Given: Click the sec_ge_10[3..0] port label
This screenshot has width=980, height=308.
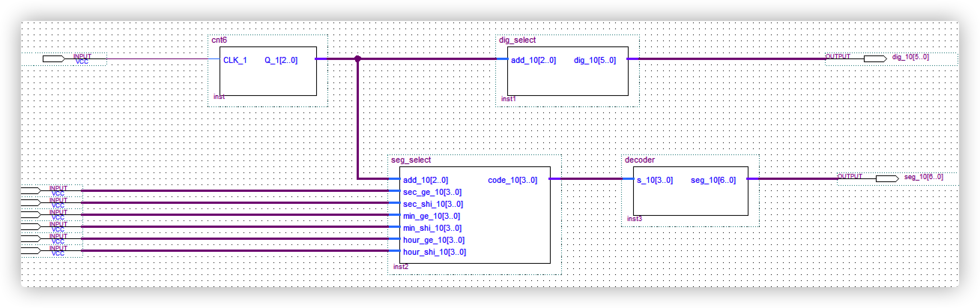Looking at the screenshot, I should (432, 192).
